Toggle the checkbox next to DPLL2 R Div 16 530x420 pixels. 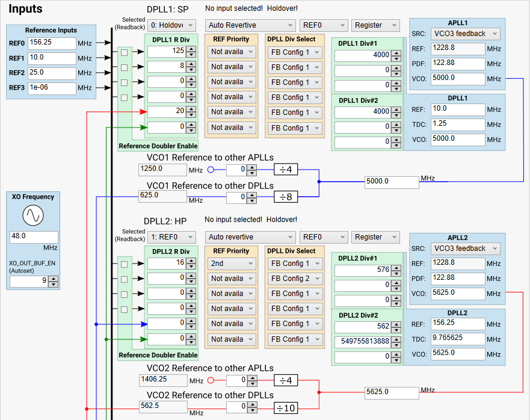125,264
